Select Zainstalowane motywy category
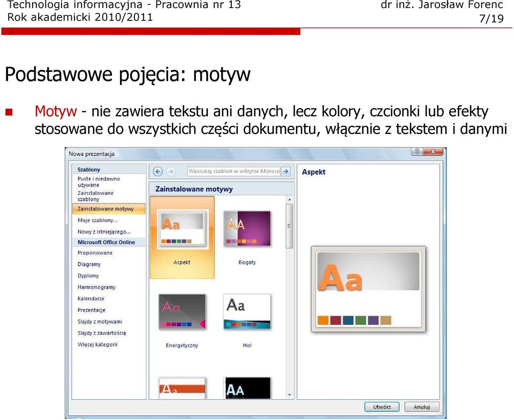The width and height of the screenshot is (514, 420). 109,209
